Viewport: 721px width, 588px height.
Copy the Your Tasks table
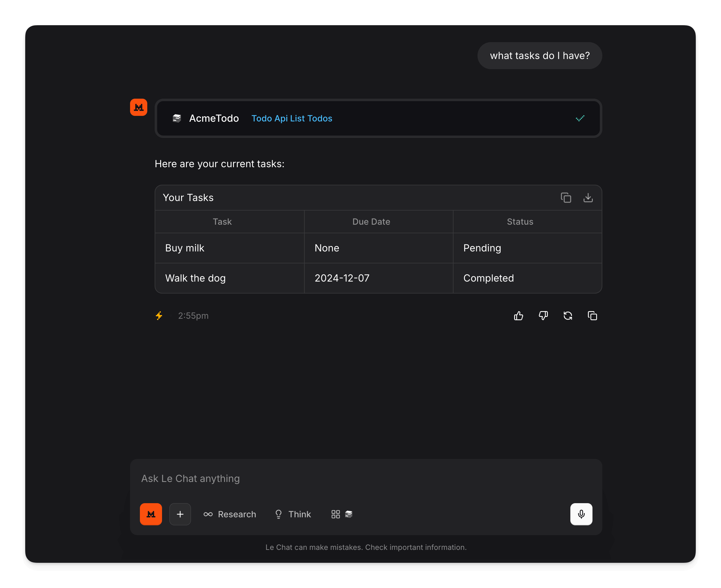(x=566, y=197)
